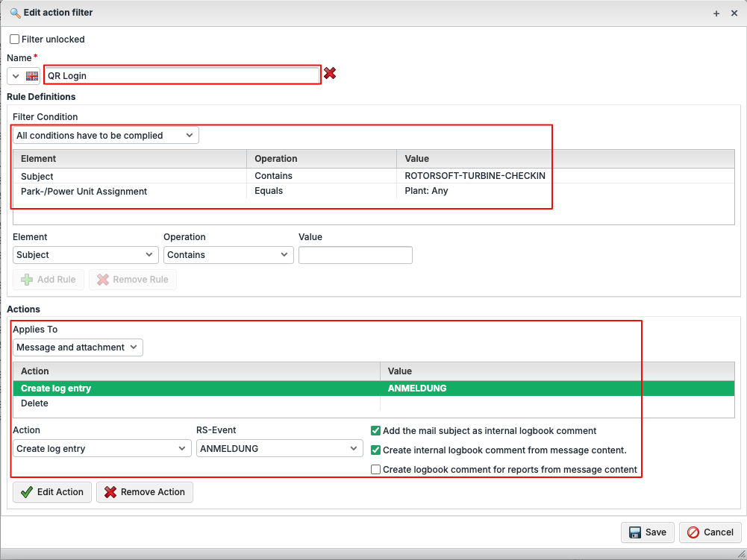Toggle the Filter unlocked checkbox
The width and height of the screenshot is (747, 560).
tap(15, 40)
